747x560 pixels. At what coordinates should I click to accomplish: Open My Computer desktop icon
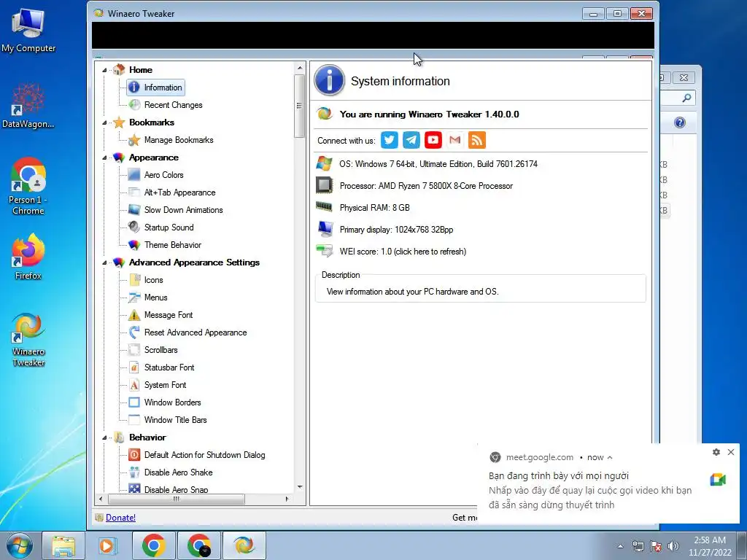click(28, 30)
